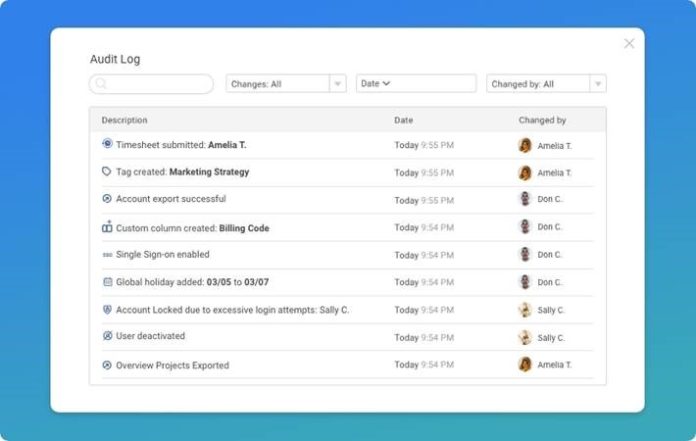The image size is (696, 441).
Task: Close the Audit Log dialog
Action: point(629,43)
